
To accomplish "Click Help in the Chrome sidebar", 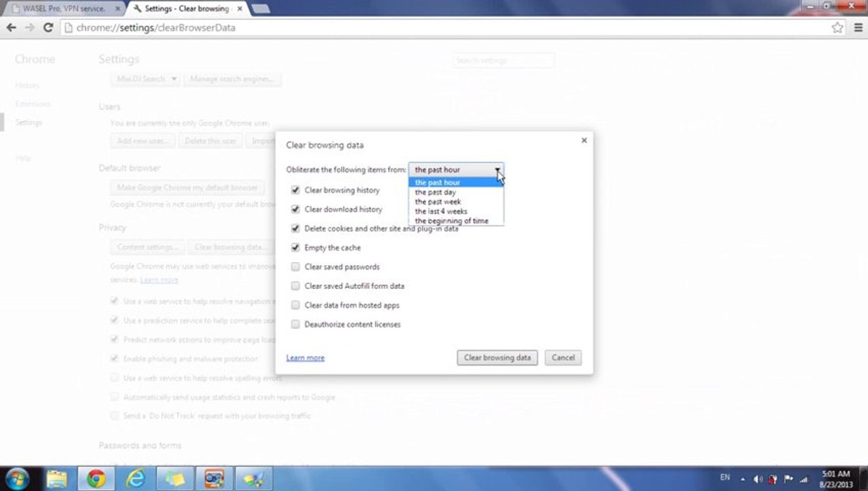I will point(23,159).
